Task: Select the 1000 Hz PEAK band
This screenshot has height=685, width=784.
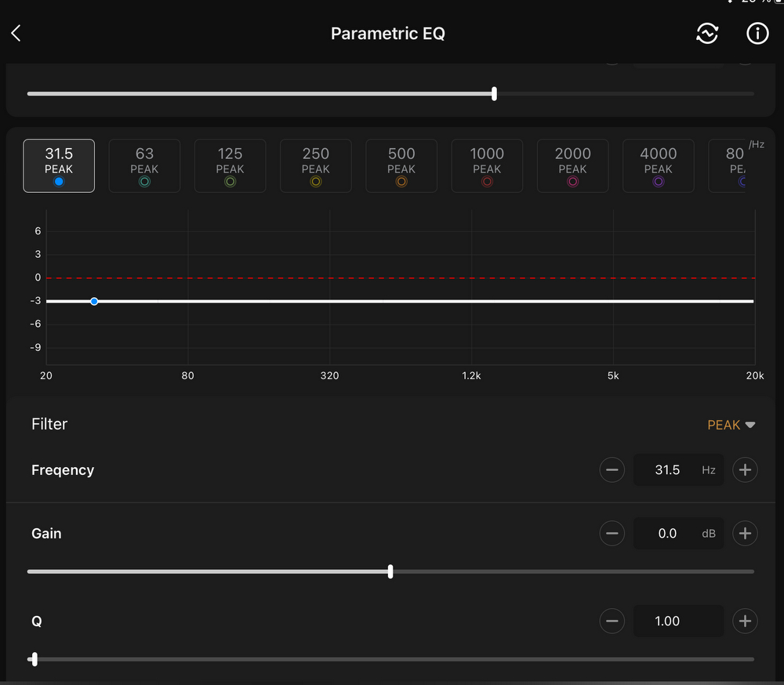Action: tap(487, 166)
